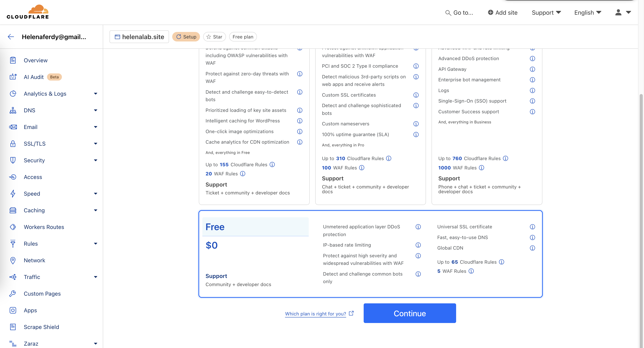Click the Go to search magnifier

click(448, 13)
